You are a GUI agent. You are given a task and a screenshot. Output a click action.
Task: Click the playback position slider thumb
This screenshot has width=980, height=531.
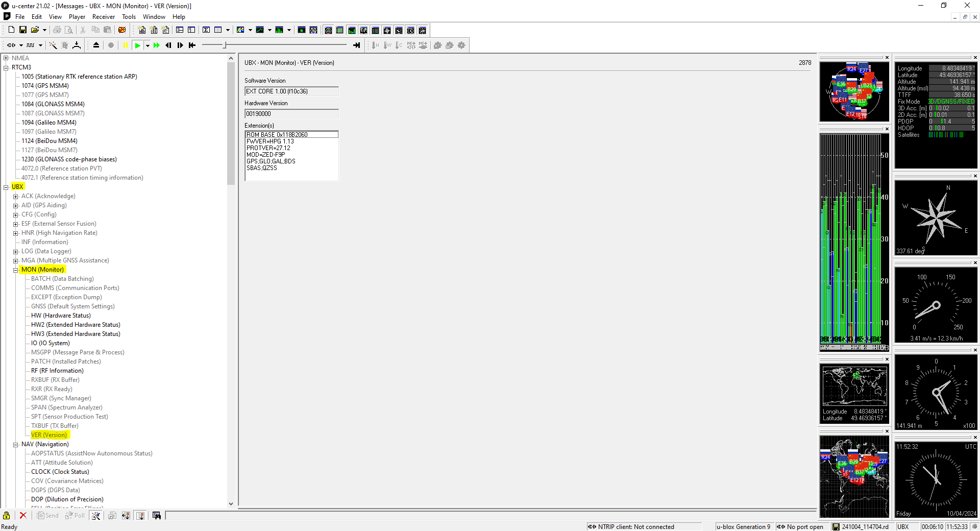tap(225, 45)
